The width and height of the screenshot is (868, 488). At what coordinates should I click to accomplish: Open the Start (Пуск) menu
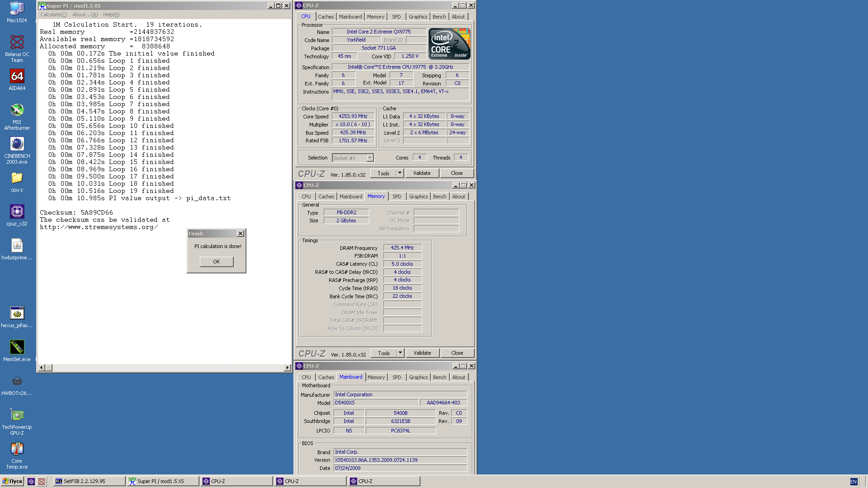coord(12,481)
